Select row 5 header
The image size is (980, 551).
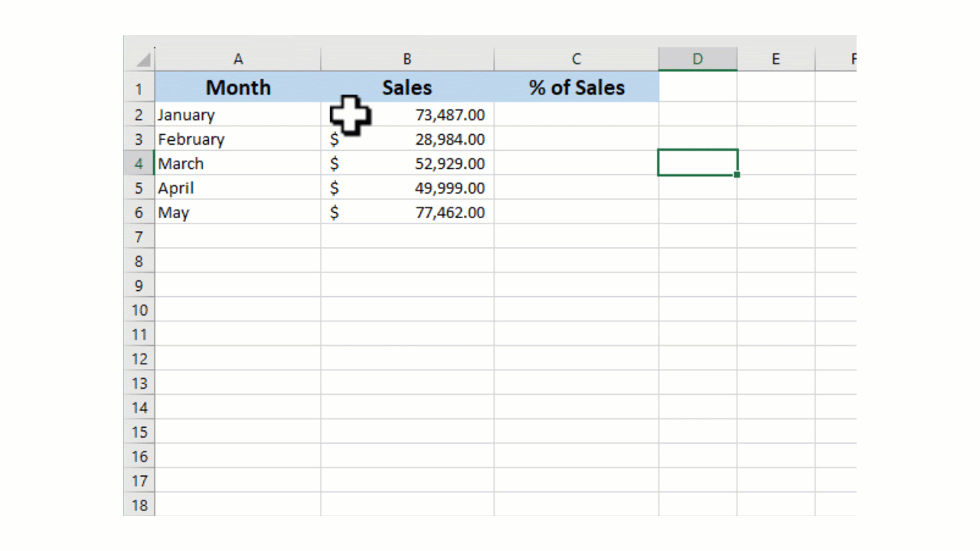coord(139,188)
